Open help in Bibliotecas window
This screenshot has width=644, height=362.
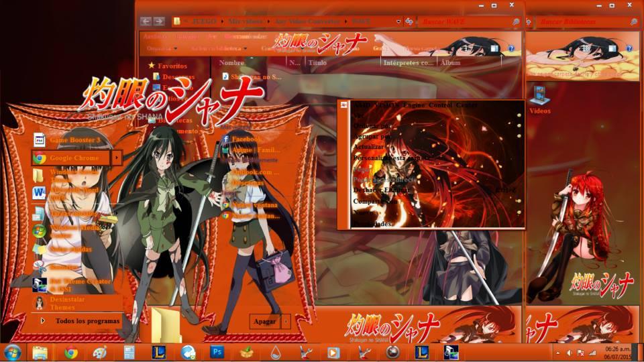tap(629, 48)
